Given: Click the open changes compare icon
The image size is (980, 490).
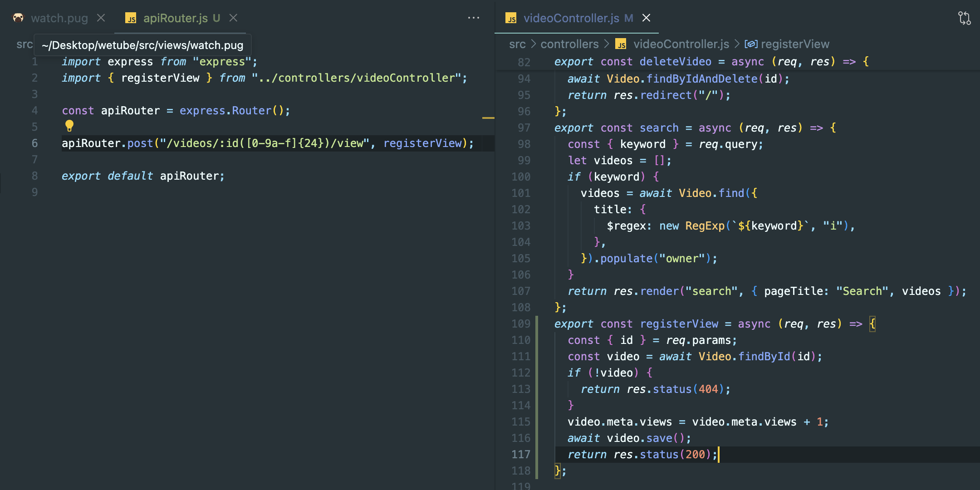Looking at the screenshot, I should click(964, 18).
